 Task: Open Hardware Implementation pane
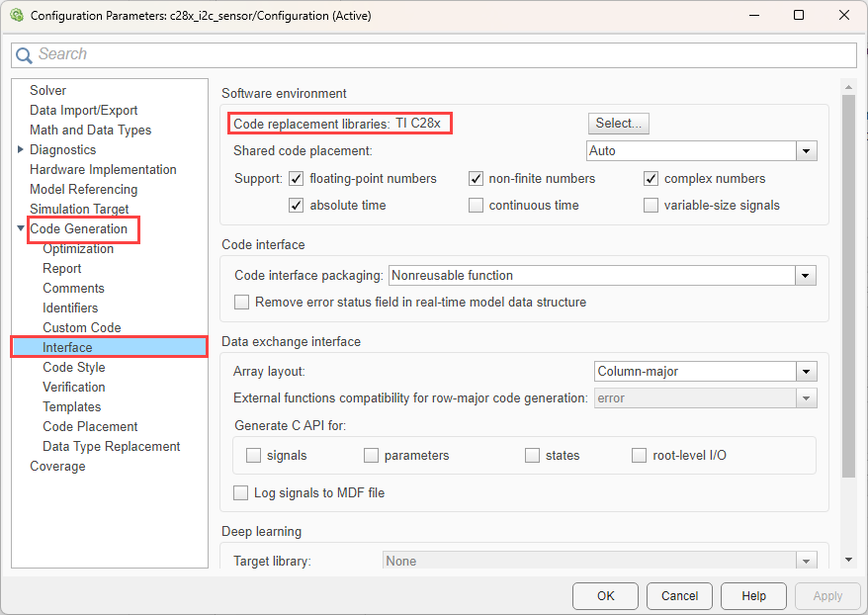(103, 169)
